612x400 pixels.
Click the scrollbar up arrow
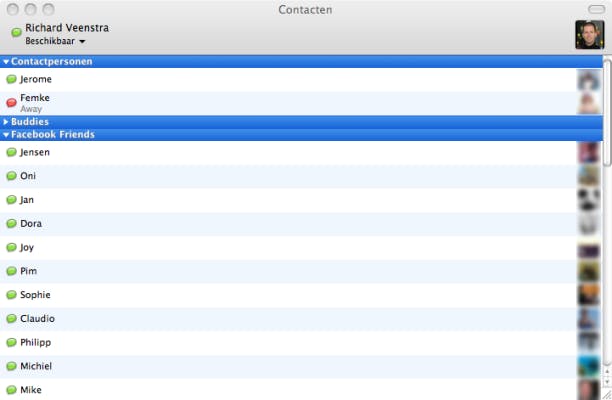click(x=607, y=372)
